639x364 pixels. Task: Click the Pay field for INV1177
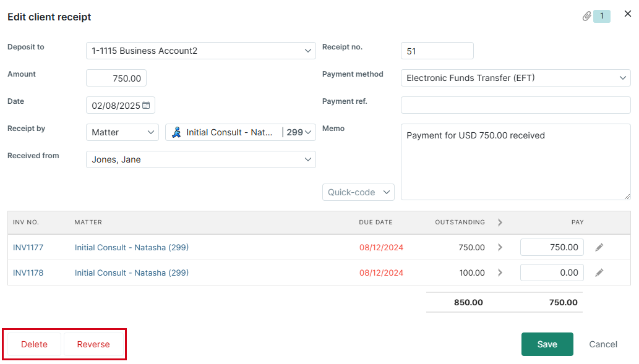click(x=552, y=247)
